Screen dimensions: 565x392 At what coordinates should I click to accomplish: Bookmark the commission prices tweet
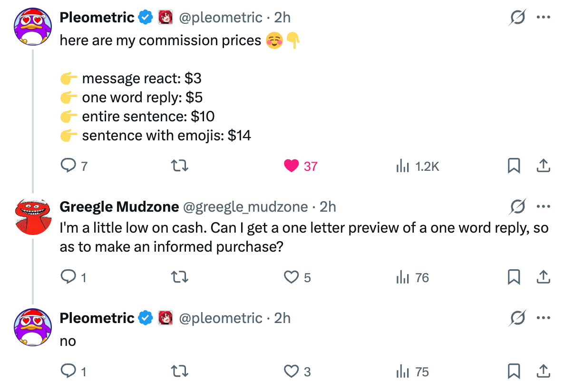pyautogui.click(x=514, y=166)
